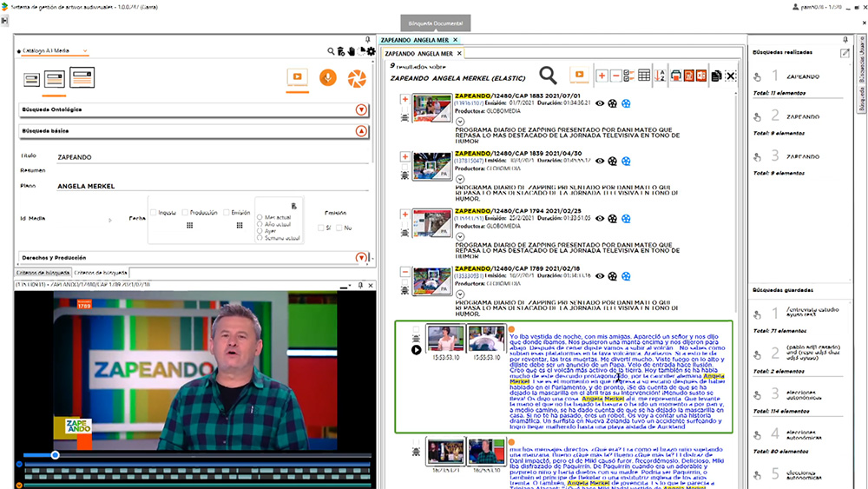Click the ZAPEANDO title input field

[x=213, y=157]
